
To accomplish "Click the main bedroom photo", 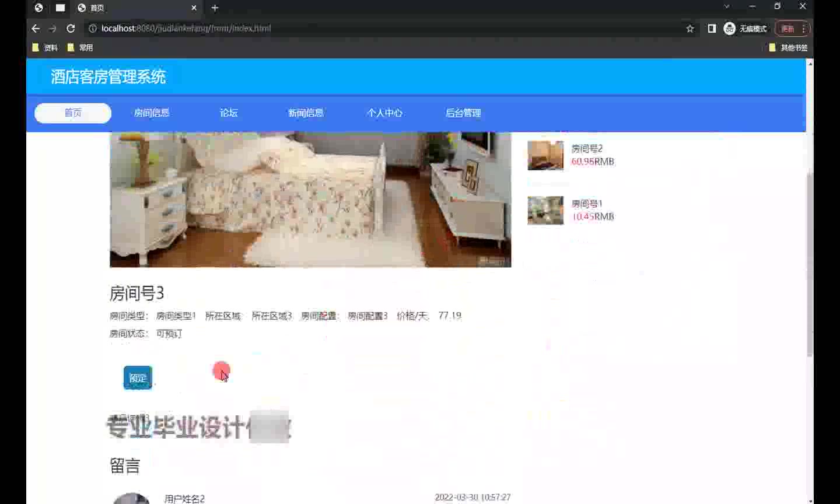I will pyautogui.click(x=310, y=199).
